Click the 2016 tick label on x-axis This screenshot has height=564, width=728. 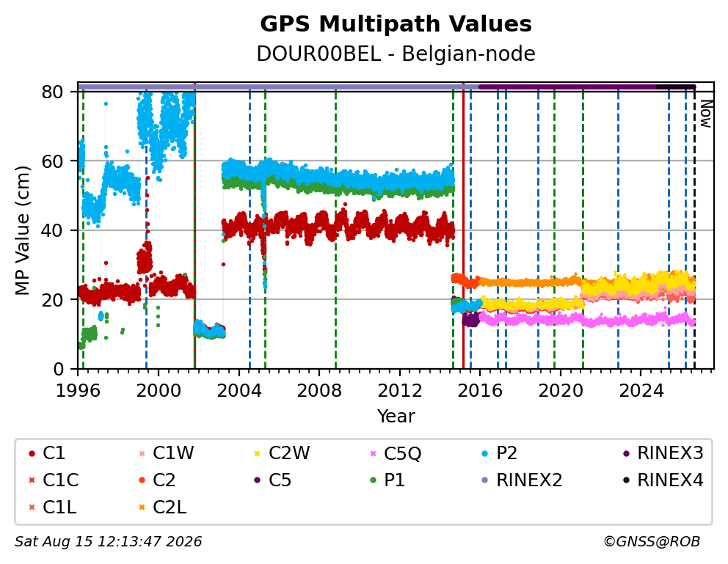click(x=480, y=390)
